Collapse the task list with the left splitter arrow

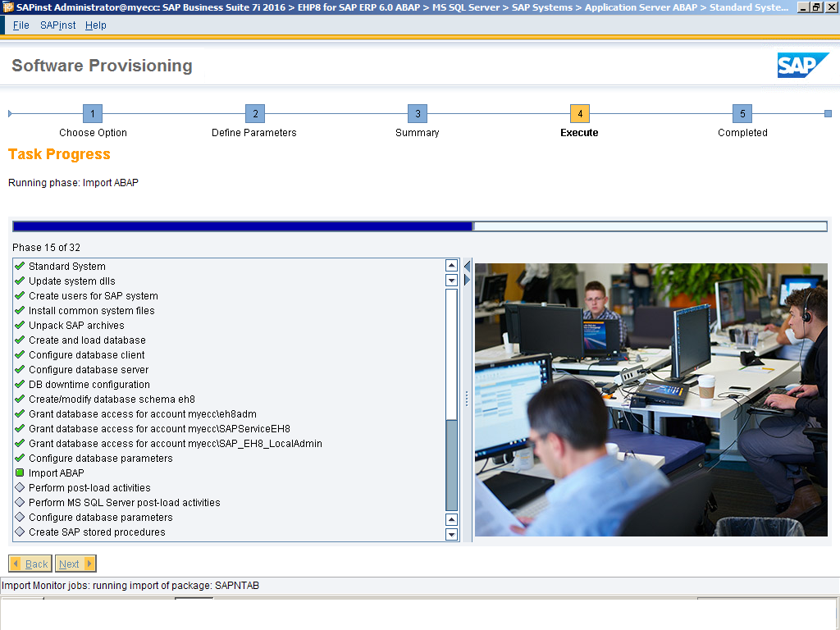[467, 266]
